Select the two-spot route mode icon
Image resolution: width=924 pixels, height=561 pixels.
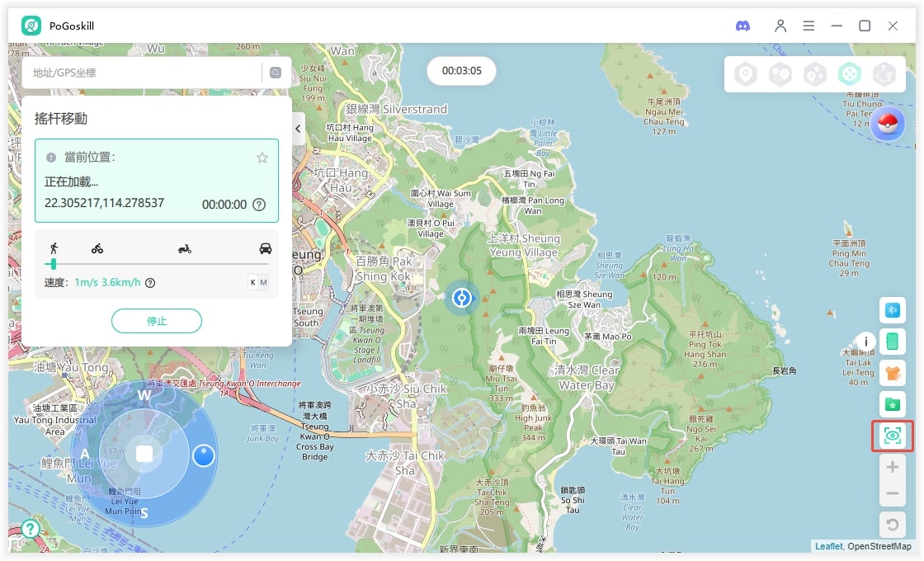(x=780, y=74)
